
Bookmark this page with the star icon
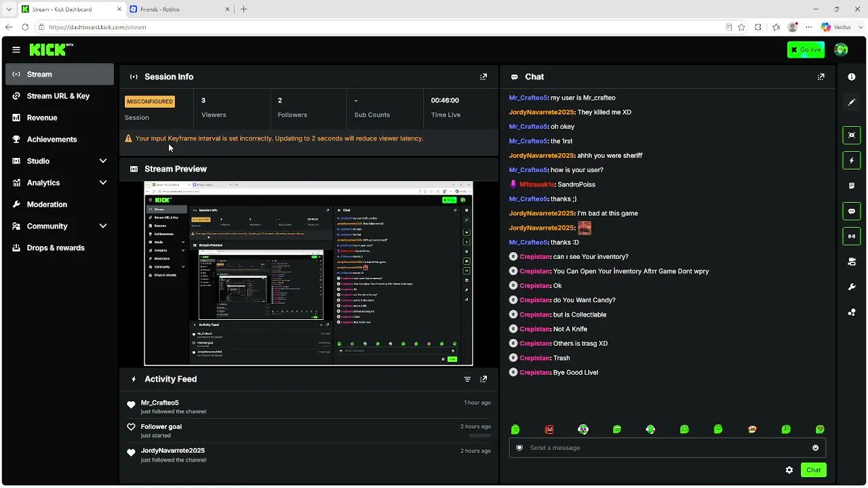point(742,27)
